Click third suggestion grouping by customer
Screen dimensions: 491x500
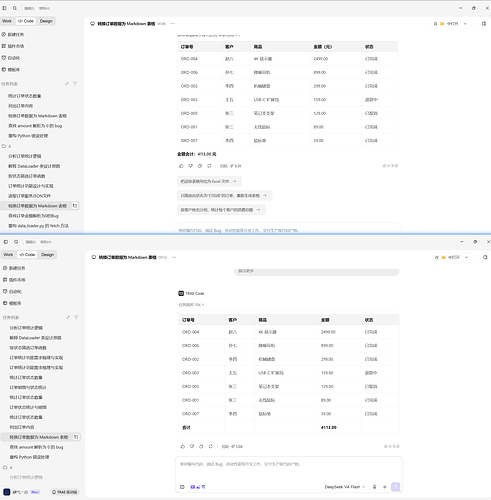[221, 210]
